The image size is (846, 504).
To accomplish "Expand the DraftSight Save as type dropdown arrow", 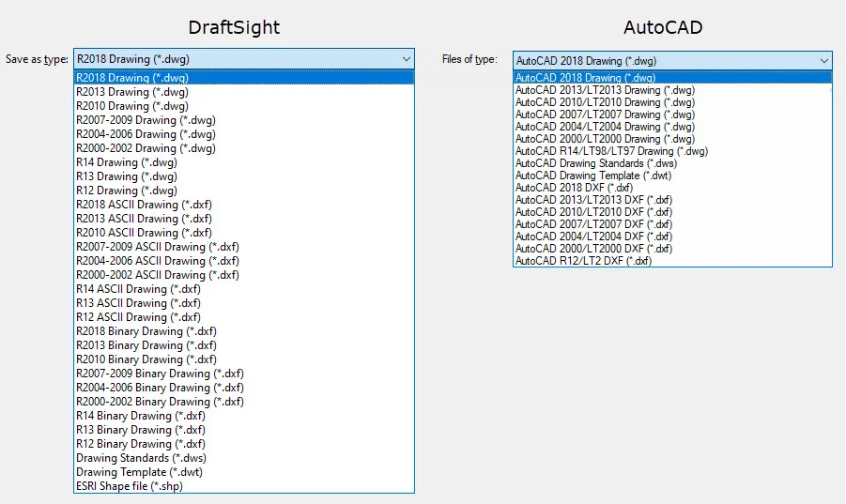I will point(406,58).
